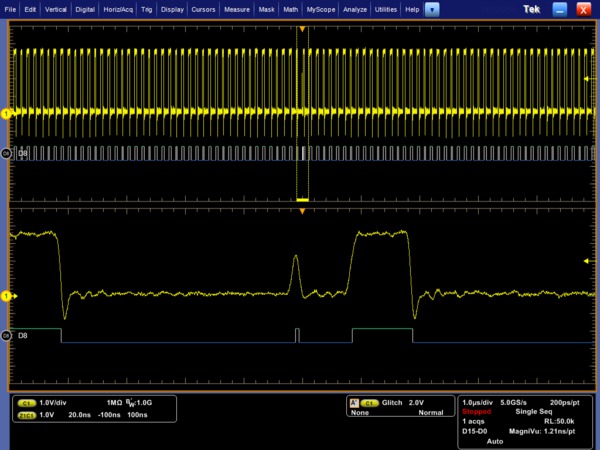Image resolution: width=600 pixels, height=450 pixels.
Task: Expand the menu bar dropdown arrow button
Action: [432, 8]
